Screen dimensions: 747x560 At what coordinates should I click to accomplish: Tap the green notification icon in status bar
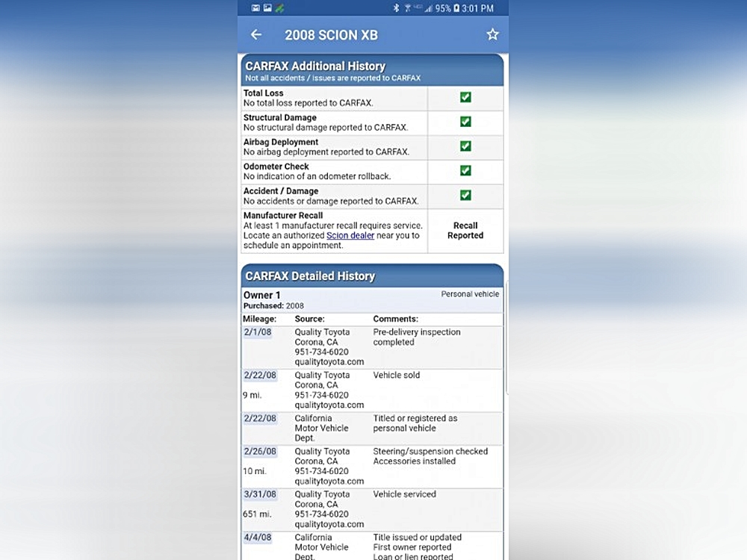(x=279, y=8)
